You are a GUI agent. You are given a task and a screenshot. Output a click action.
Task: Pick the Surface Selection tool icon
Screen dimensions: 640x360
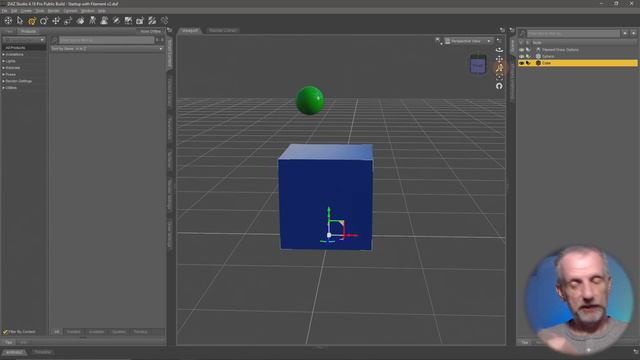tap(80, 20)
